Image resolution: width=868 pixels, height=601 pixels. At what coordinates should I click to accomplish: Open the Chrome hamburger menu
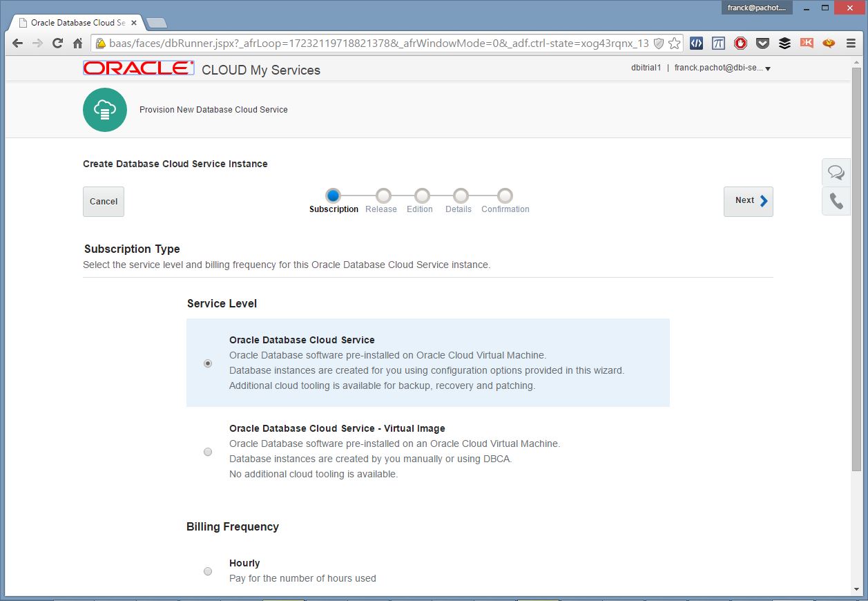851,43
